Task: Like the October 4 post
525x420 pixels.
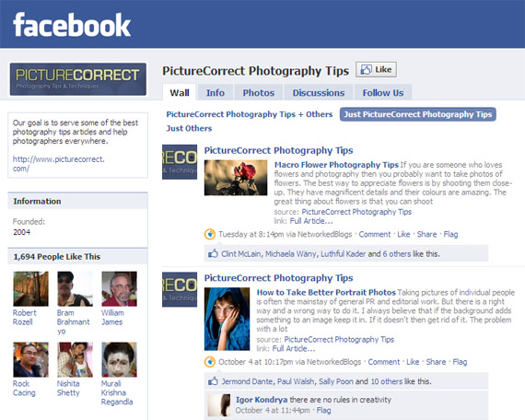Action: pos(413,362)
